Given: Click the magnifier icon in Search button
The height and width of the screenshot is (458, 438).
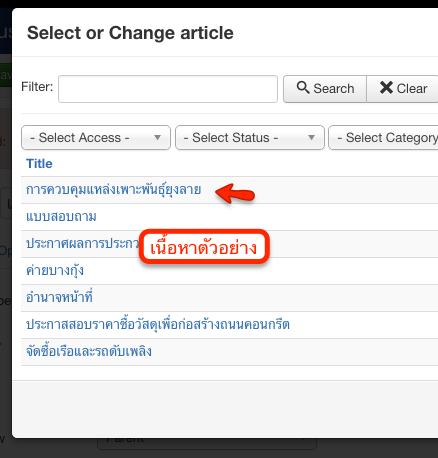Looking at the screenshot, I should [303, 87].
